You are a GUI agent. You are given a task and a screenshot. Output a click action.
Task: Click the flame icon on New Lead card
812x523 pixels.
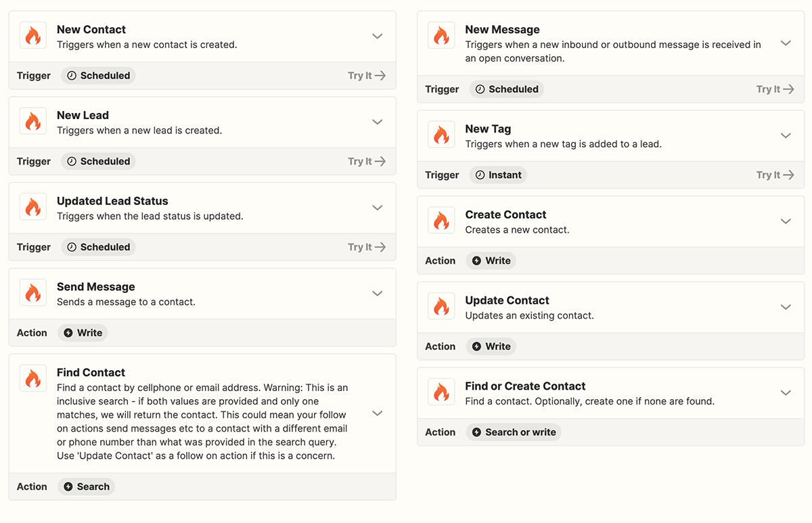click(x=33, y=122)
